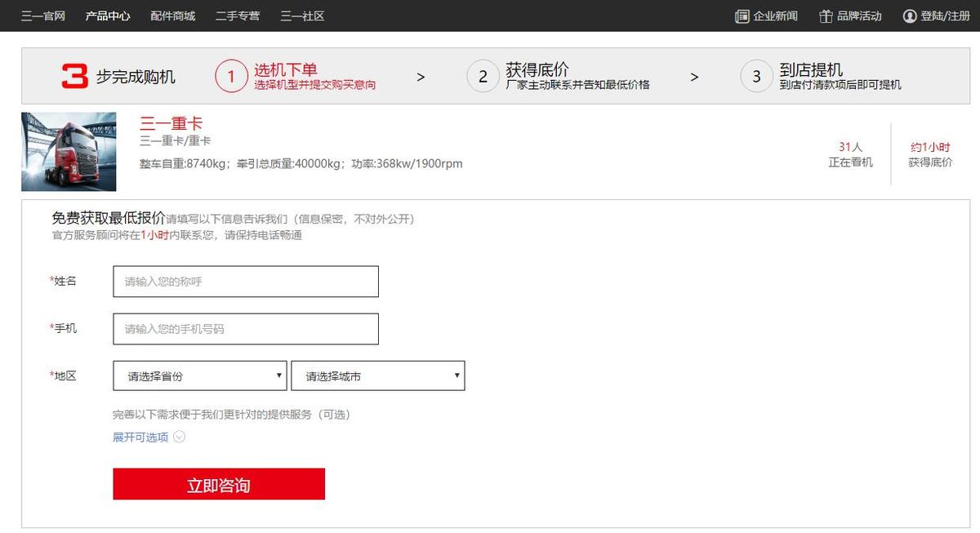Click the 厂家主动联系并告知最低价格 subtitle
The image size is (980, 533).
point(577,85)
